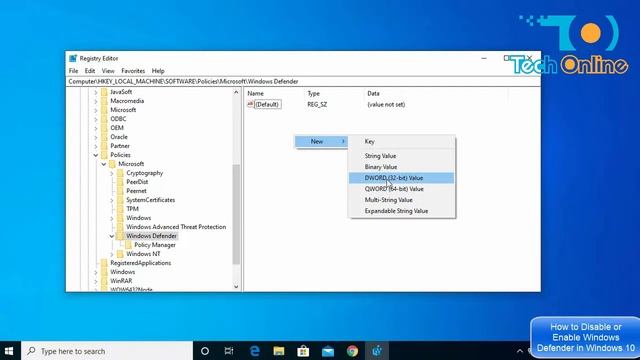Expand the Oracle key
The height and width of the screenshot is (360, 640).
click(96, 137)
